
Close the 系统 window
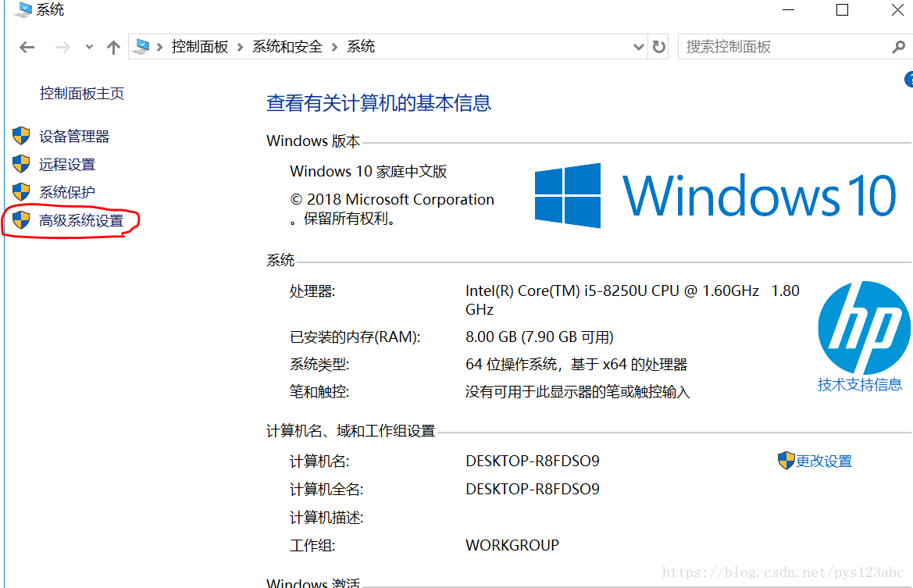(x=897, y=10)
